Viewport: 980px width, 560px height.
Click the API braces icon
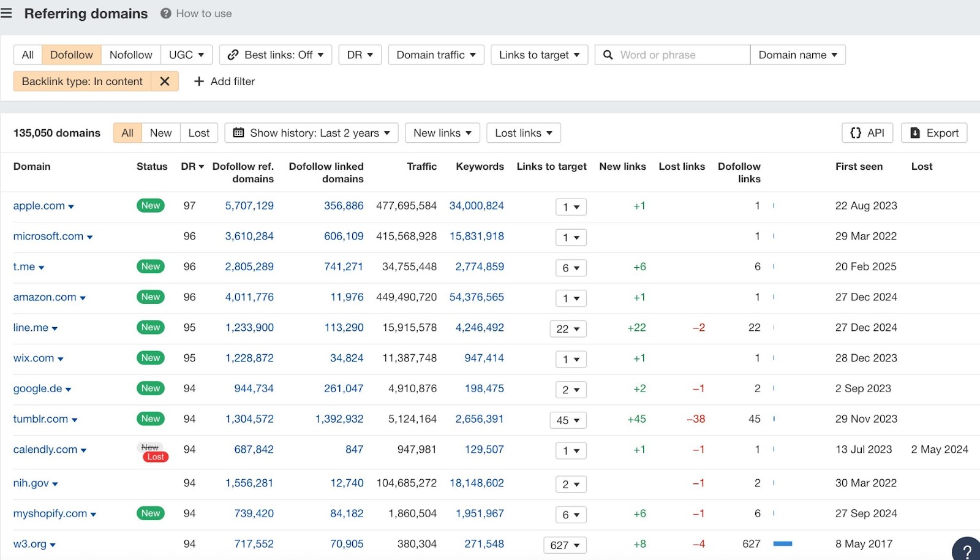[x=856, y=133]
